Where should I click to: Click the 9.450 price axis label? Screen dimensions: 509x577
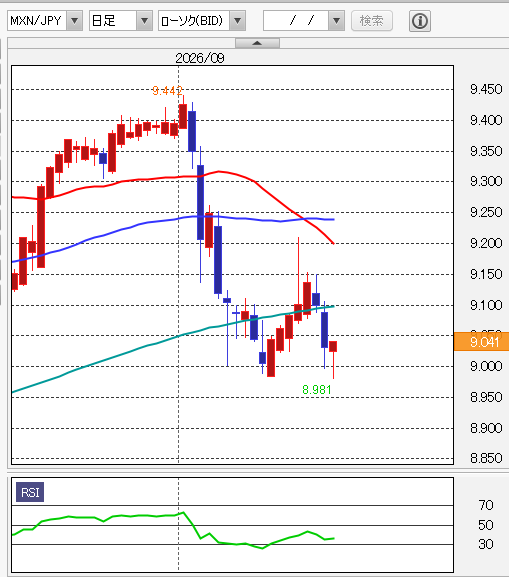pyautogui.click(x=486, y=89)
